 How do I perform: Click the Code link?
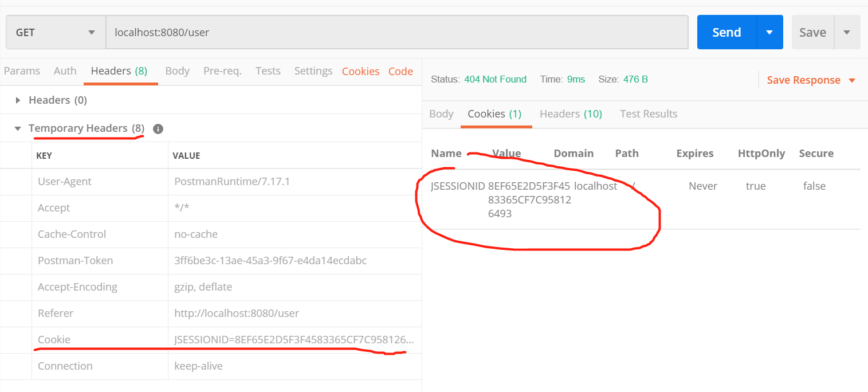coord(400,72)
